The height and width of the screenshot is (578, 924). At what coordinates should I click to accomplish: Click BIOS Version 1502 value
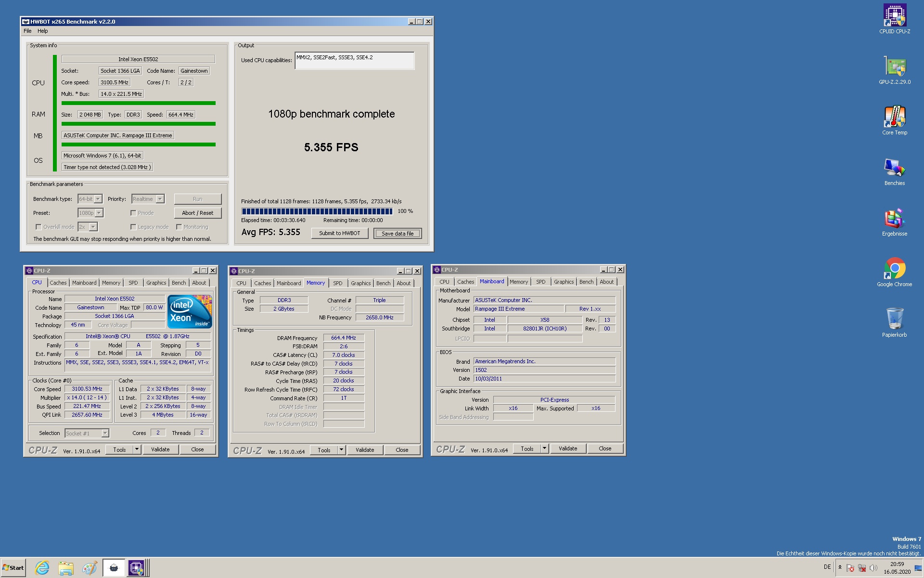(x=544, y=370)
